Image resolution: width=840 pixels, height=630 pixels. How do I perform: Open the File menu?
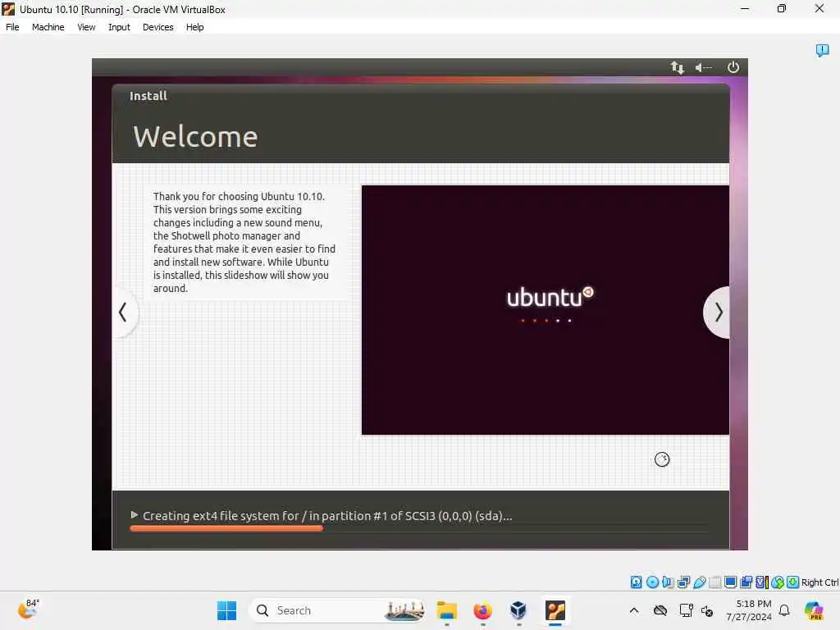12,27
